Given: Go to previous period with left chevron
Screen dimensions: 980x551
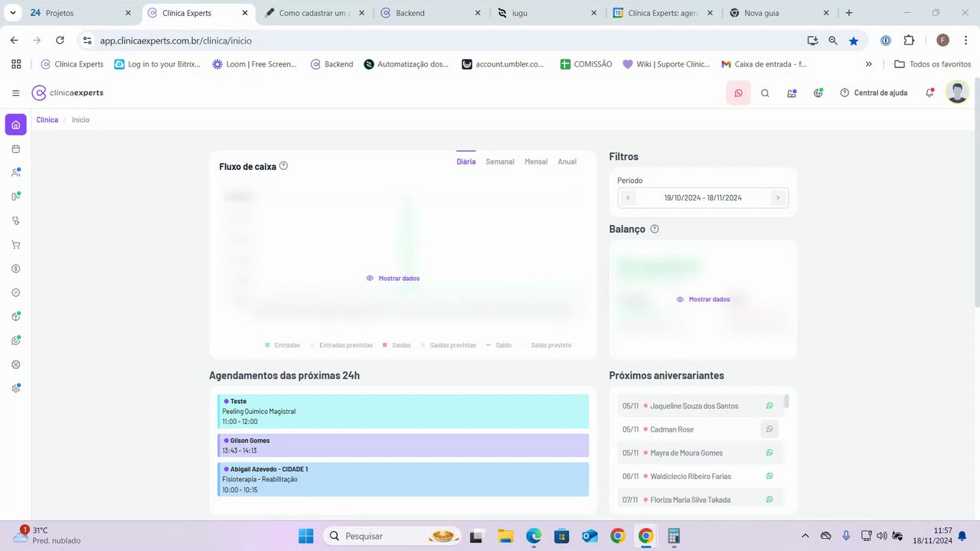Looking at the screenshot, I should [628, 197].
